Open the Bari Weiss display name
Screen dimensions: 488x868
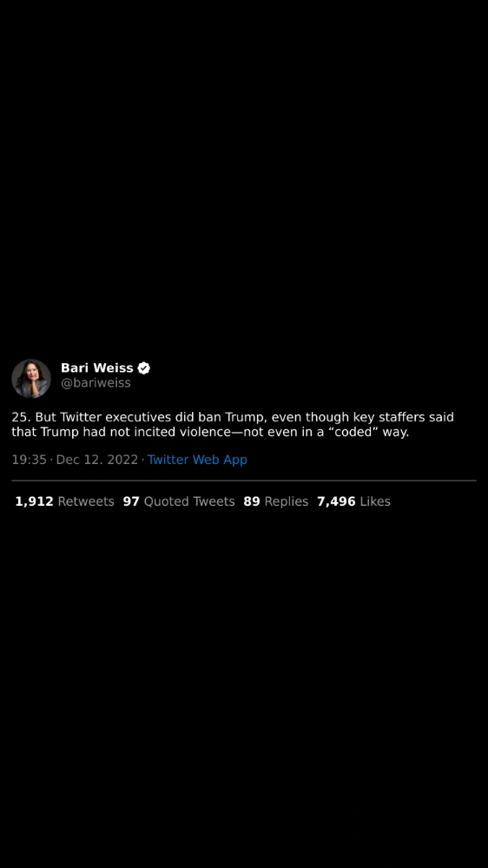(x=97, y=368)
